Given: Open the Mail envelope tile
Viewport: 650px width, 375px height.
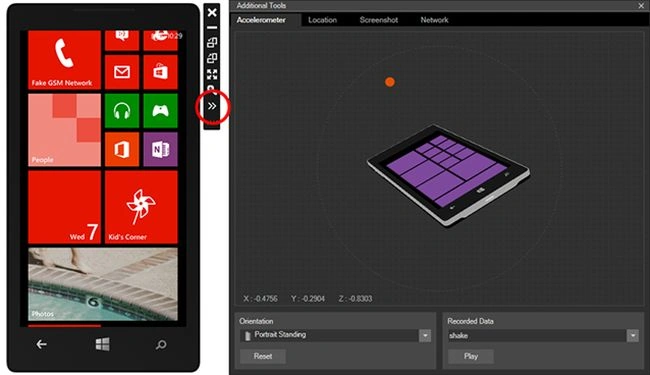Looking at the screenshot, I should point(122,72).
